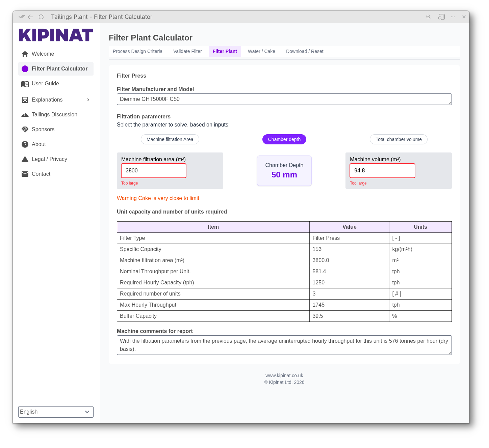Screen dimensions: 489x448
Task: Click the Explanations calculator icon
Action: (x=25, y=100)
